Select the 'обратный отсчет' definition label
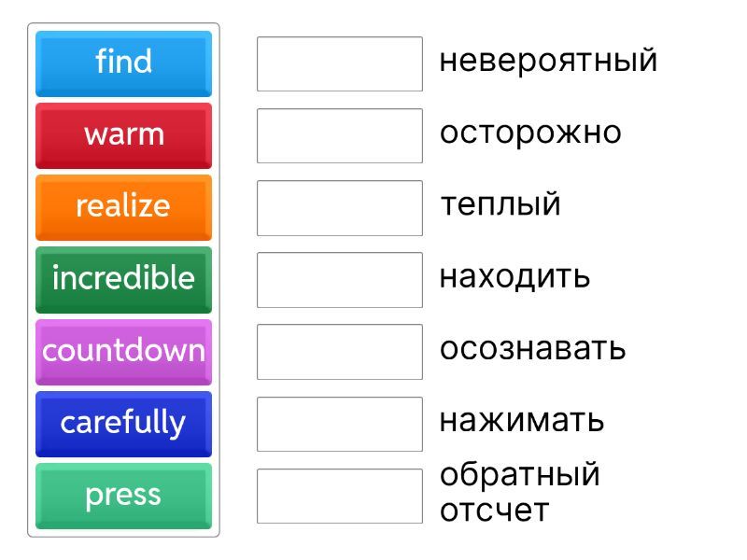 519,493
